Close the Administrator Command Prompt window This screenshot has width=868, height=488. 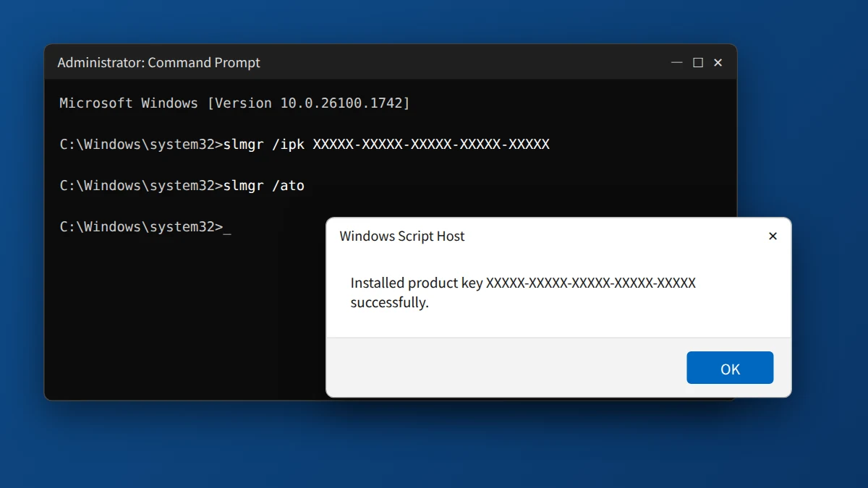click(718, 63)
